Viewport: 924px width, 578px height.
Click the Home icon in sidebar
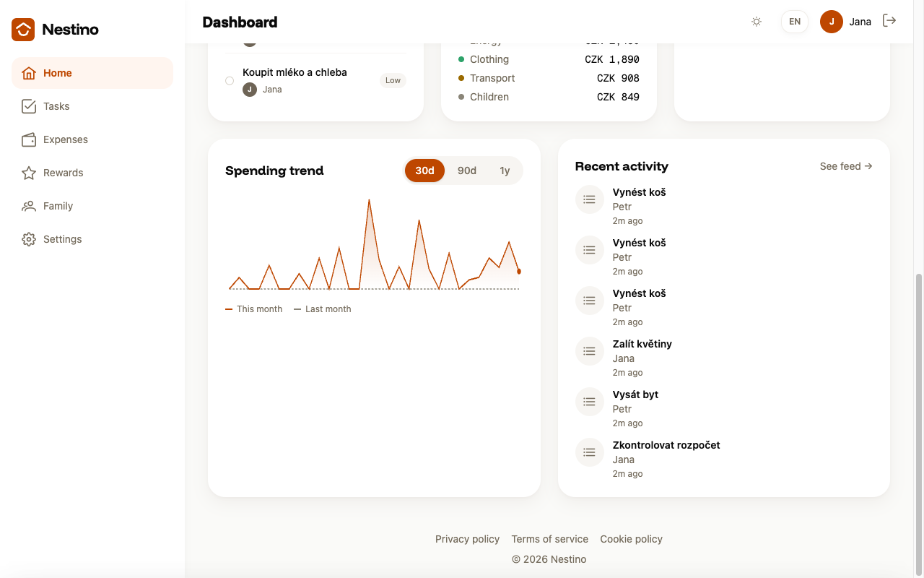[29, 73]
